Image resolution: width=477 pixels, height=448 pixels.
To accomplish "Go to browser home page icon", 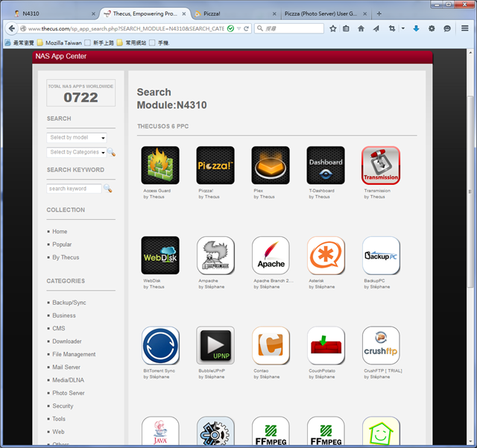I will [x=361, y=28].
